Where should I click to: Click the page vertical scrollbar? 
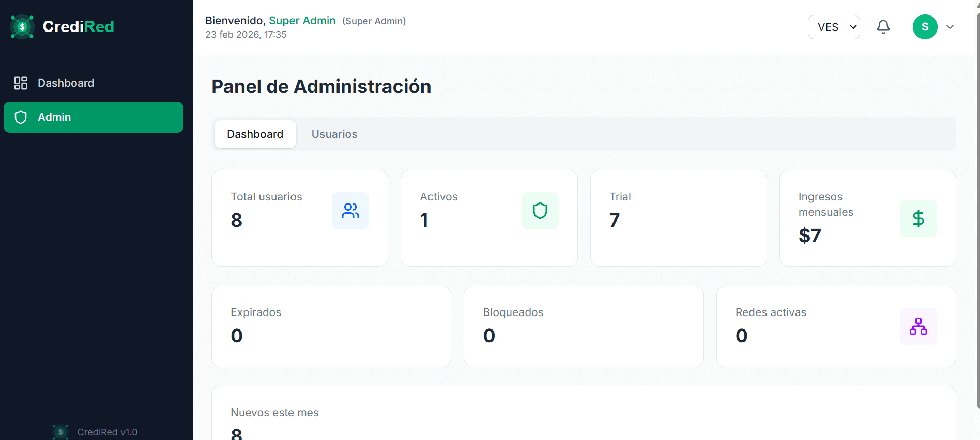[x=977, y=207]
